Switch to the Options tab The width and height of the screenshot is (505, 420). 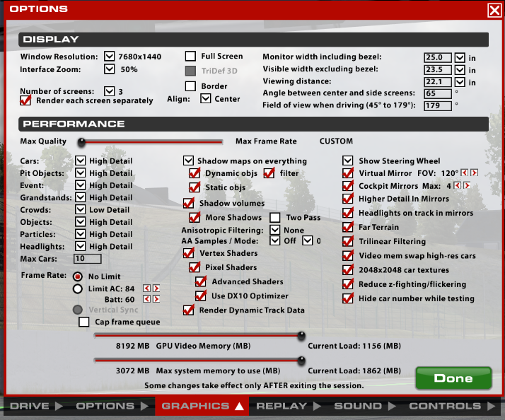click(x=112, y=406)
